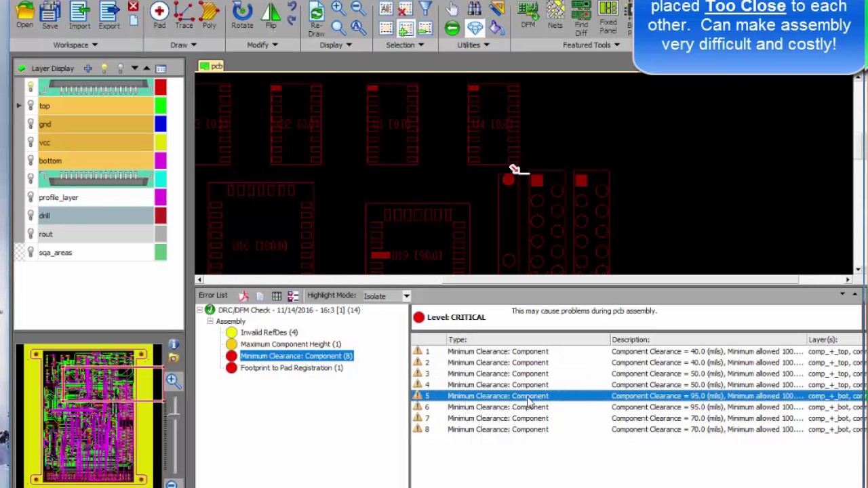Screen dimensions: 868x488
Task: Toggle visibility bulb for gnd layer
Action: pos(31,124)
